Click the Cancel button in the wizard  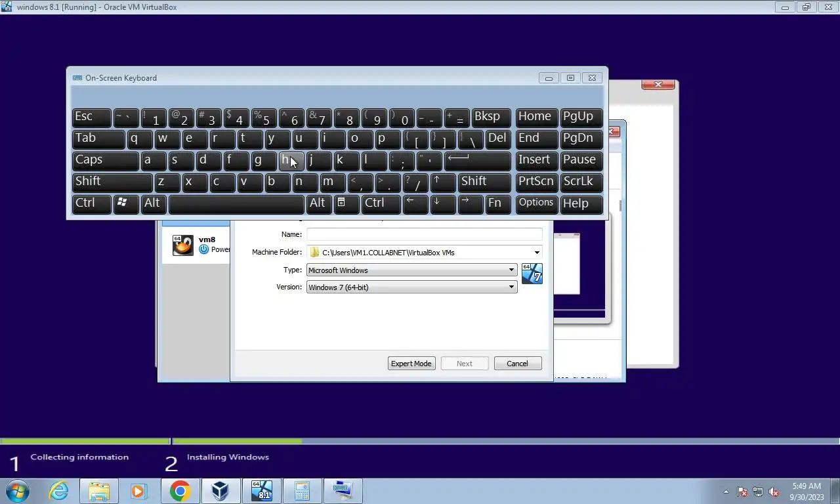(517, 364)
